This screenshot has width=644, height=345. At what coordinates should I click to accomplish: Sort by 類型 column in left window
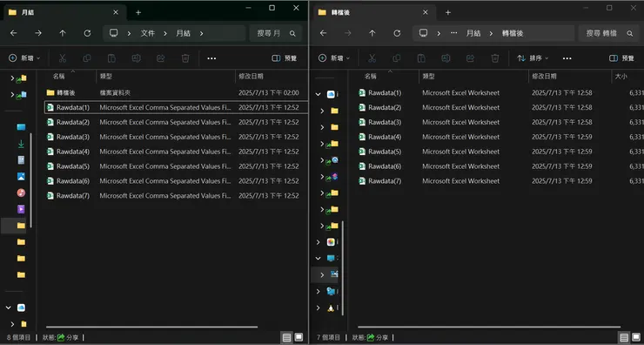pyautogui.click(x=105, y=77)
